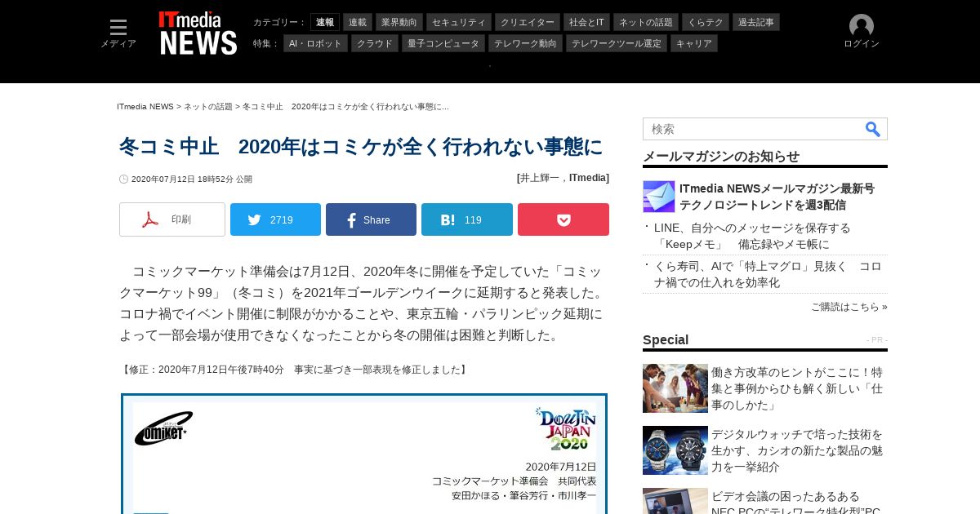
Task: Click the publication date 2020年07月12日
Action: [x=192, y=179]
